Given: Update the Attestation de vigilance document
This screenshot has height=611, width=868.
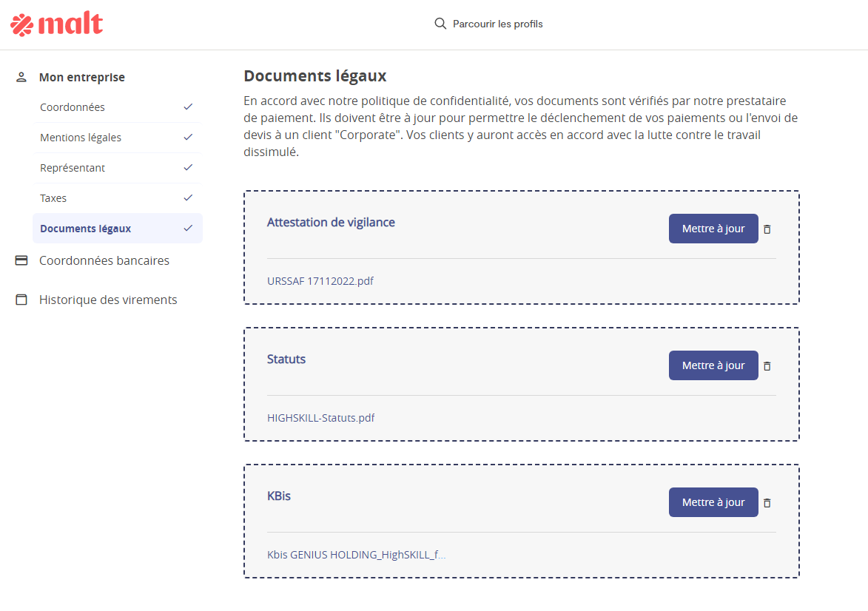Looking at the screenshot, I should (x=713, y=229).
